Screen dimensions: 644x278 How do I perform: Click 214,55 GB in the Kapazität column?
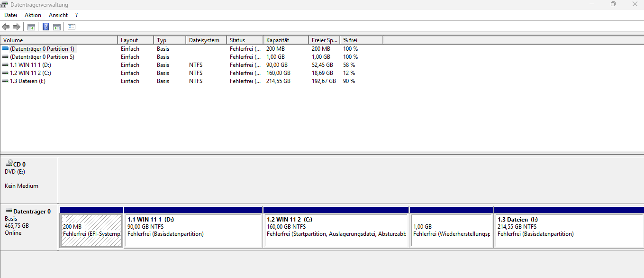278,81
